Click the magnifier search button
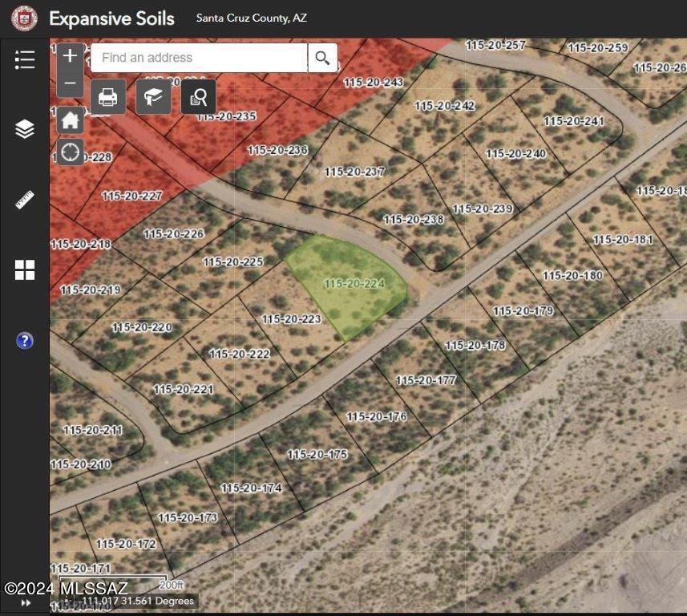This screenshot has width=687, height=616. pyautogui.click(x=322, y=58)
